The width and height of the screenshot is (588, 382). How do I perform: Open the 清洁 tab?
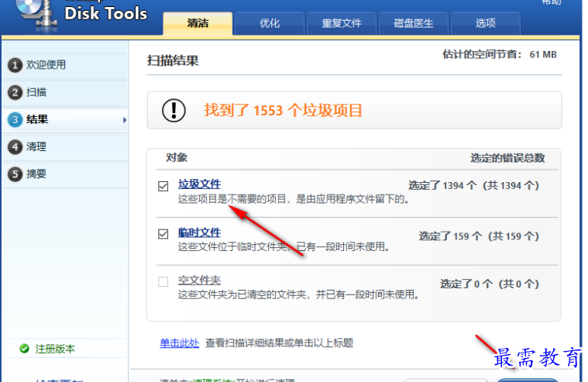point(198,23)
